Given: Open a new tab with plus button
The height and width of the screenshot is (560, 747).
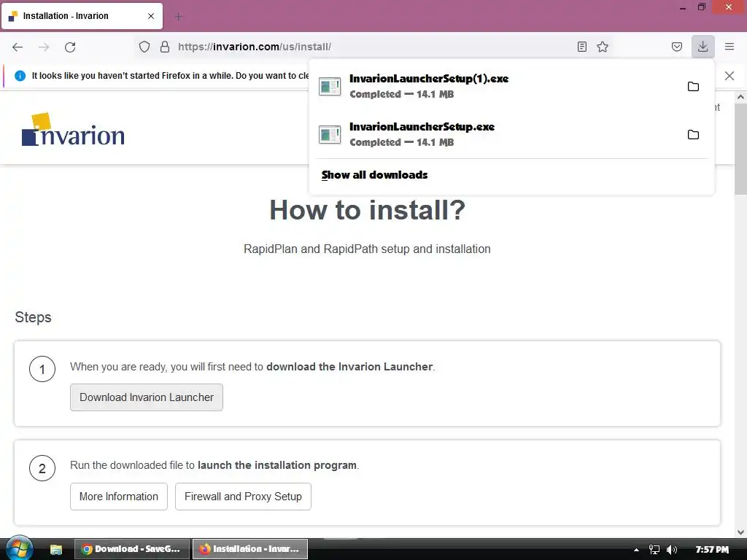Looking at the screenshot, I should [x=179, y=17].
